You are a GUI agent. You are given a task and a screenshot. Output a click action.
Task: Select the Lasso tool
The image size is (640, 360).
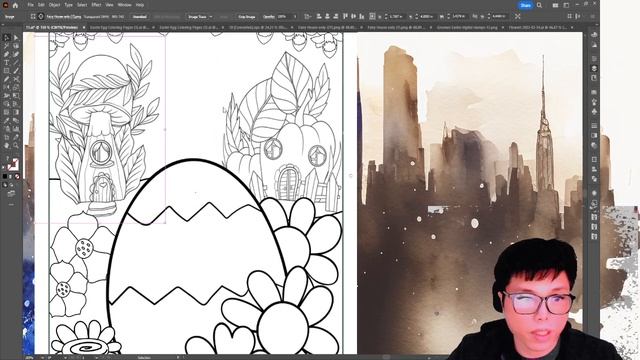click(16, 46)
